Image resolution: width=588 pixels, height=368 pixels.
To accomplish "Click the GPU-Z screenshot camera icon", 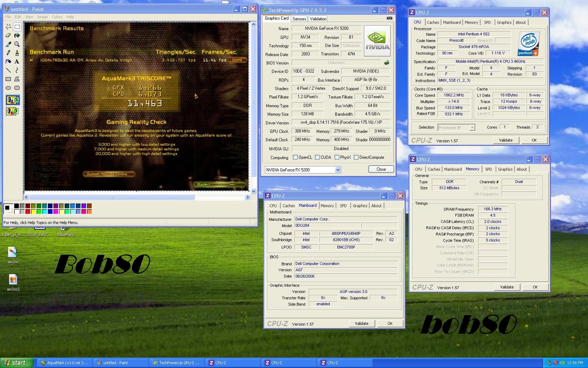I will (x=389, y=18).
